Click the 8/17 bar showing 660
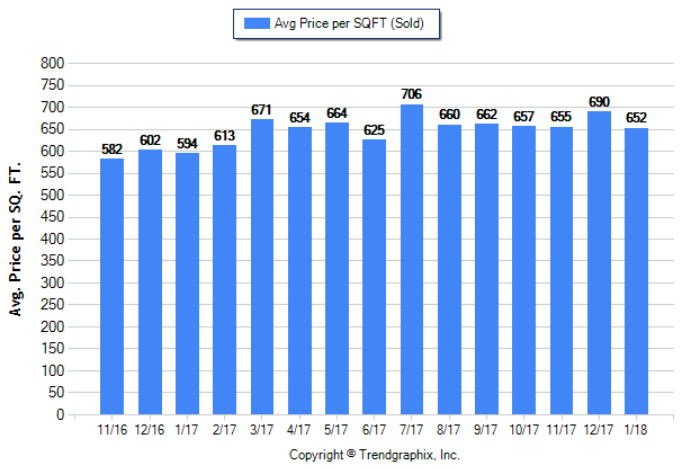 point(450,270)
